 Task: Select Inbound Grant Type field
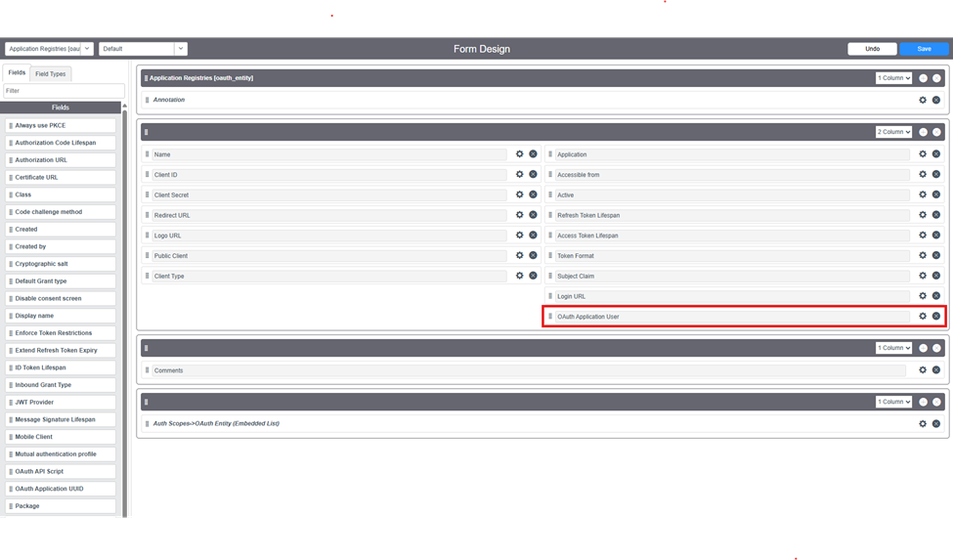tap(61, 385)
